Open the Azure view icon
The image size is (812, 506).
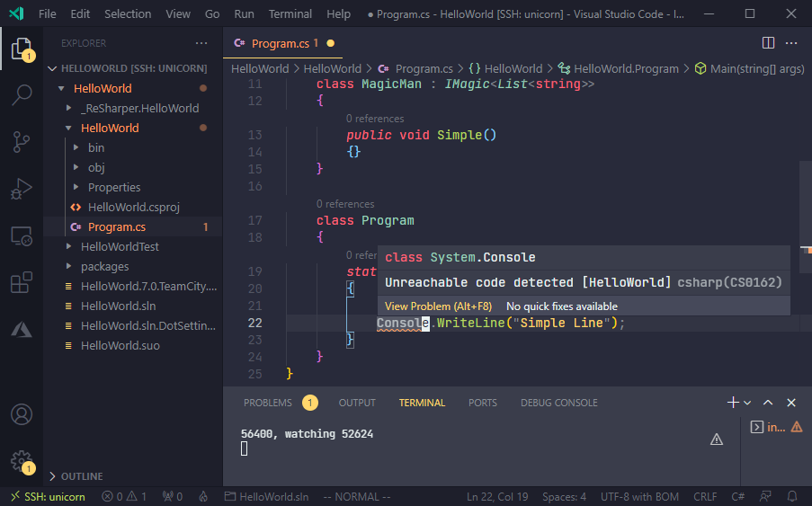tap(22, 330)
